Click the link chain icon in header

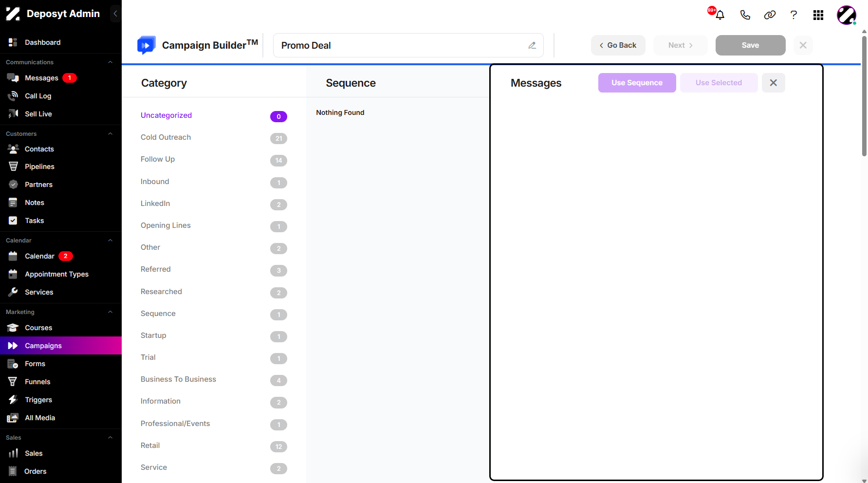pyautogui.click(x=770, y=15)
